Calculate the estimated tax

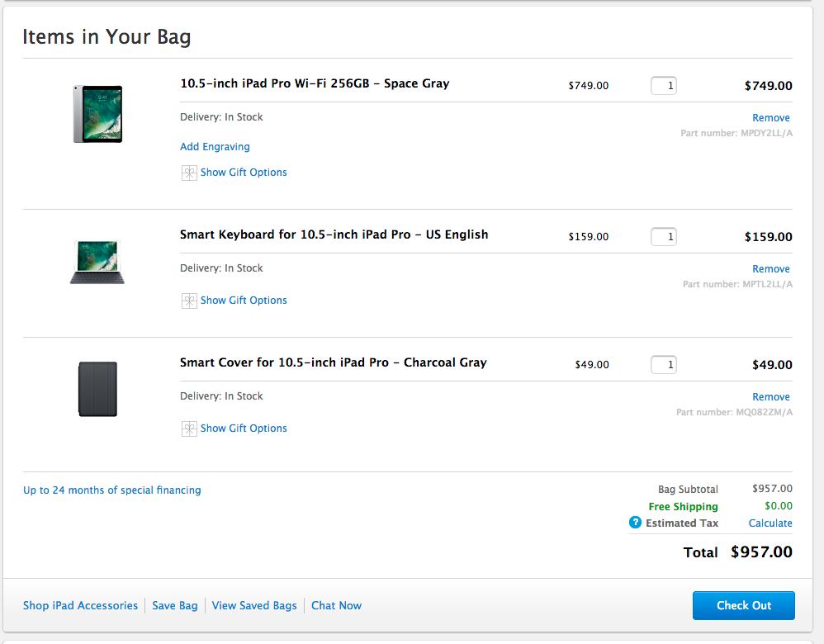click(770, 523)
